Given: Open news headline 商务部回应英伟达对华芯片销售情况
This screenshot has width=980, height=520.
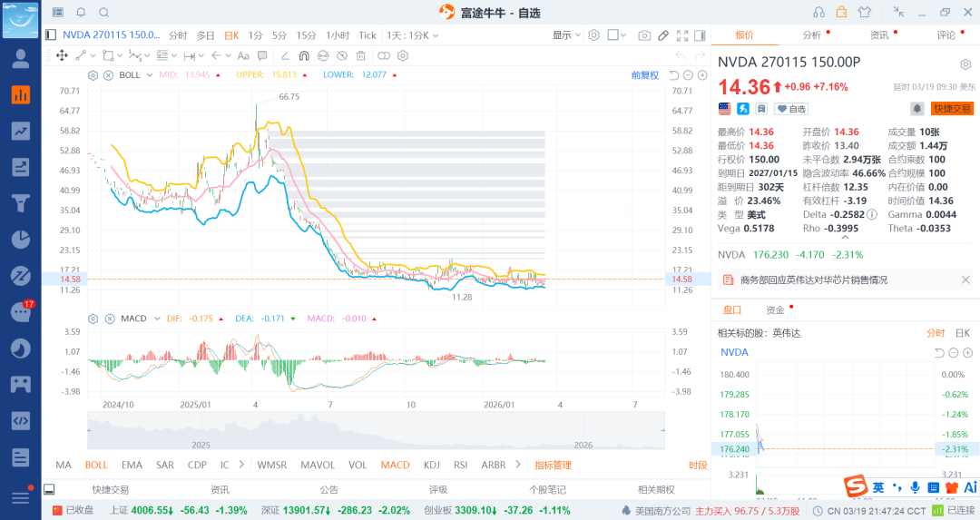Looking at the screenshot, I should [x=814, y=280].
